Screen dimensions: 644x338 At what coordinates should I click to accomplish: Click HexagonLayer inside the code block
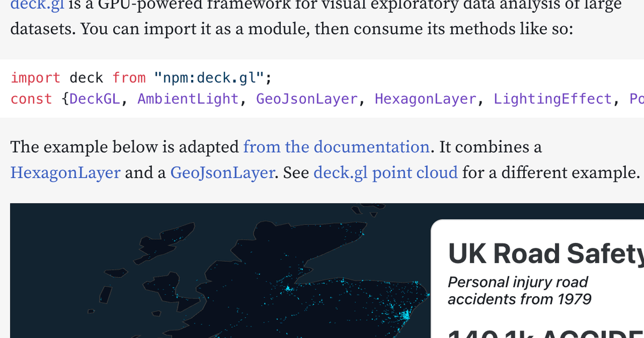point(425,99)
